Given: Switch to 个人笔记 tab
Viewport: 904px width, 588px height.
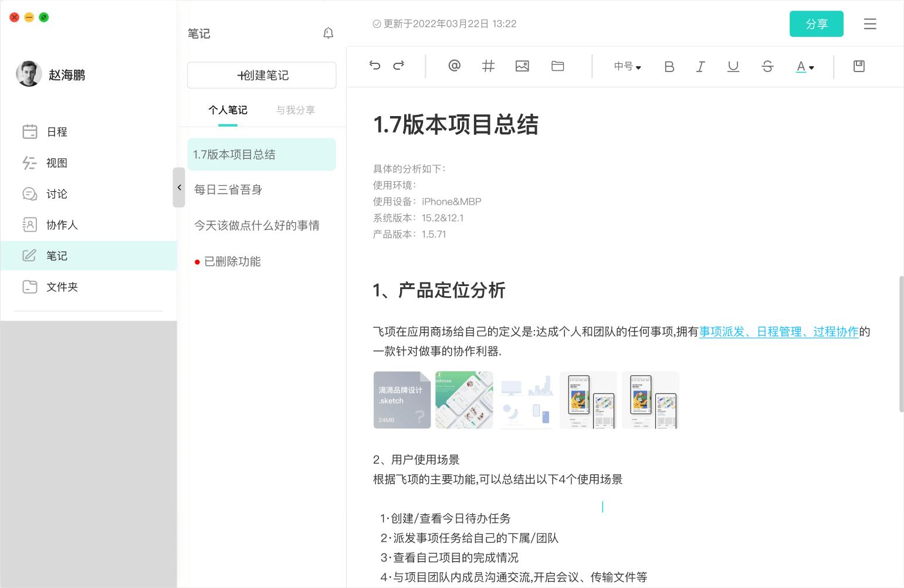Looking at the screenshot, I should (228, 110).
